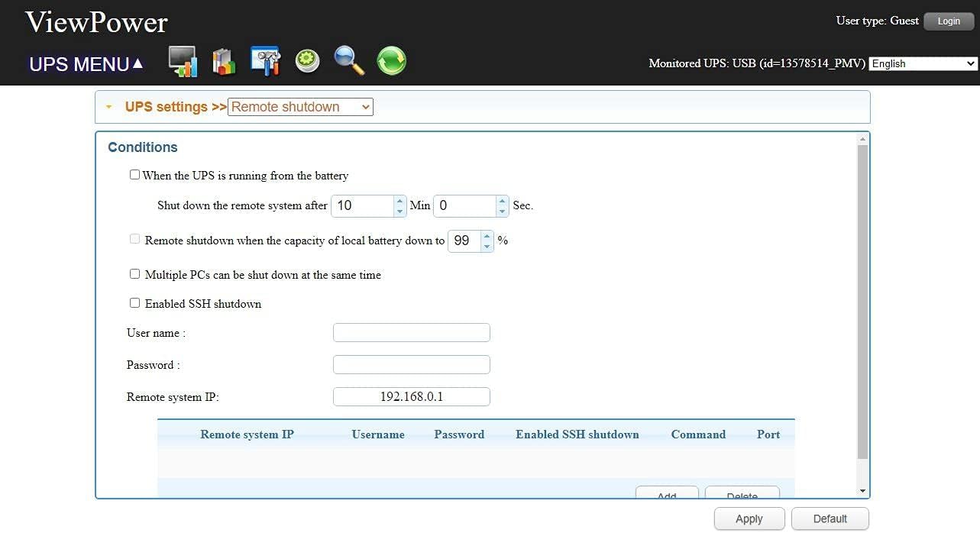Click the Default button
The height and width of the screenshot is (533, 980).
tap(830, 518)
